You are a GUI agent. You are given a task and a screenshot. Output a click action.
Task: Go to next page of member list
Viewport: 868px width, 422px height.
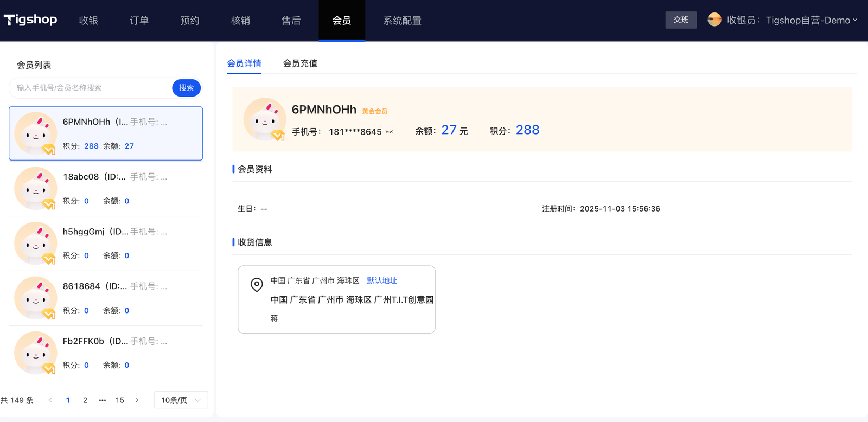pos(137,400)
